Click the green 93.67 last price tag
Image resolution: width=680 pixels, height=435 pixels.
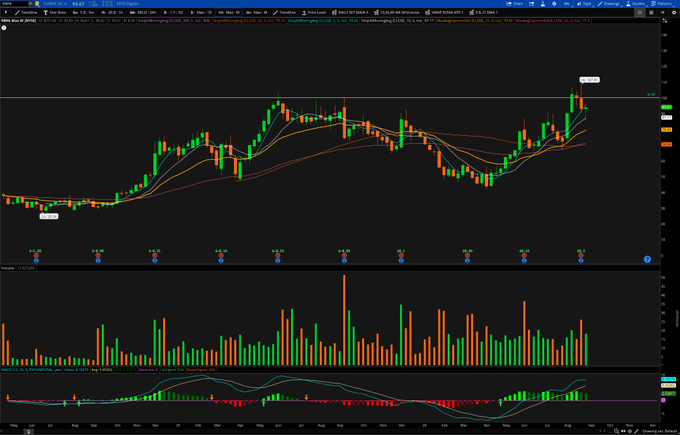click(667, 107)
